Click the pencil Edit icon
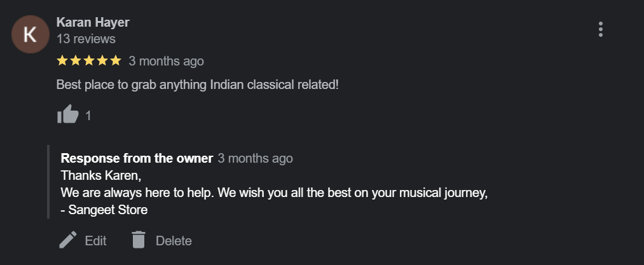 67,240
